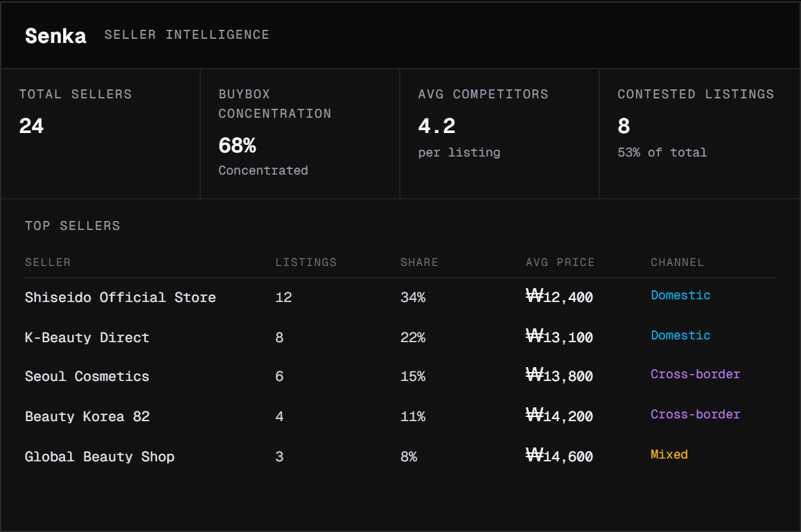Click the CONTESTED LISTINGS card title
Screen dimensions: 801x532
[696, 94]
